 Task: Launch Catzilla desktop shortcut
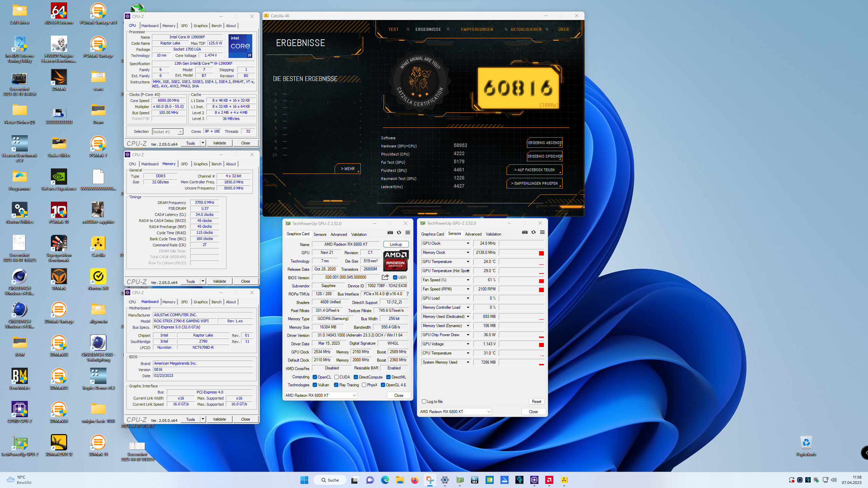(98, 246)
